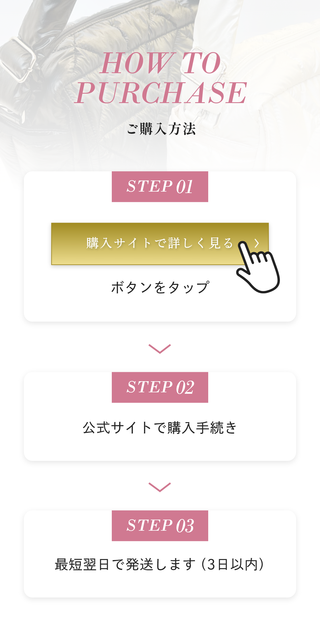Screen dimensions: 320x644
Task: Select the STEP 01 pink badge
Action: (160, 187)
